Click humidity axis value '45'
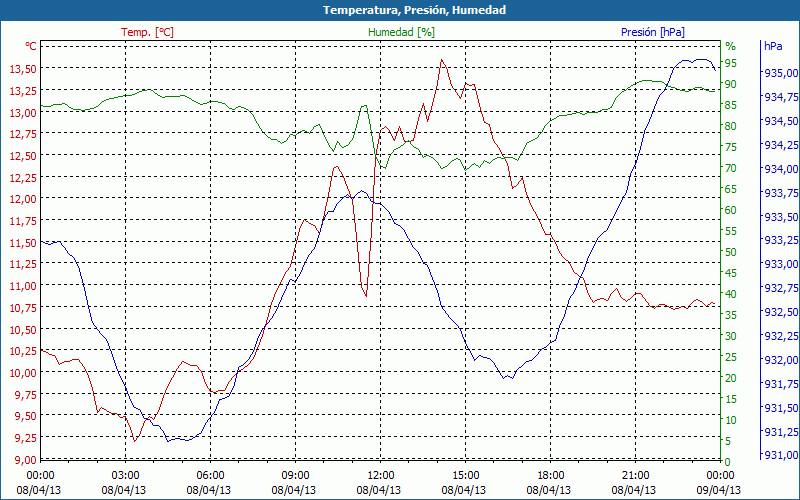This screenshot has width=800, height=500. [731, 273]
